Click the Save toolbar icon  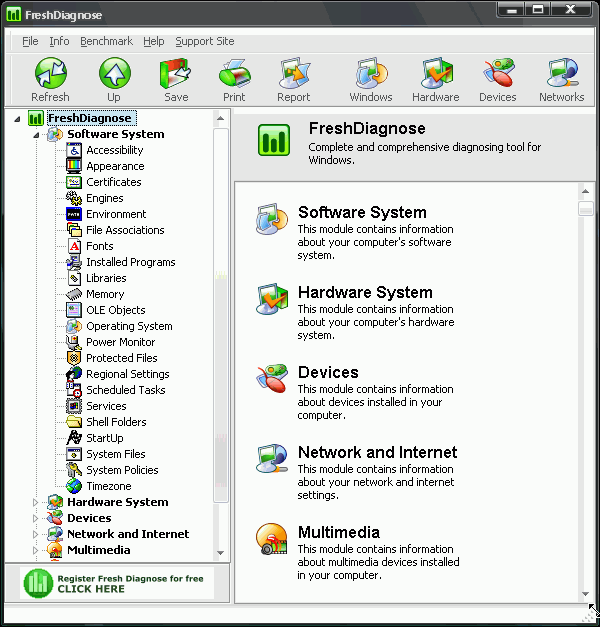tap(175, 73)
